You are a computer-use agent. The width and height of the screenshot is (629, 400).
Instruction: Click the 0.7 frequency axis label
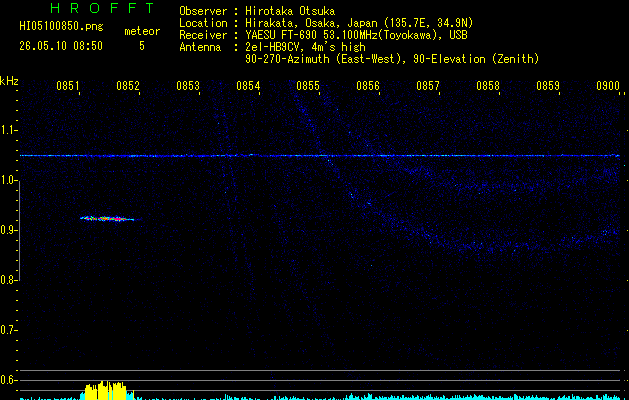8,330
